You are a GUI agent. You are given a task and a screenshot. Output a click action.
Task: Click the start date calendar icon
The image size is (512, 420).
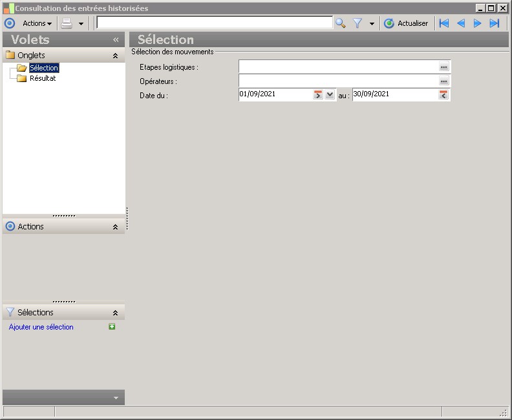317,95
